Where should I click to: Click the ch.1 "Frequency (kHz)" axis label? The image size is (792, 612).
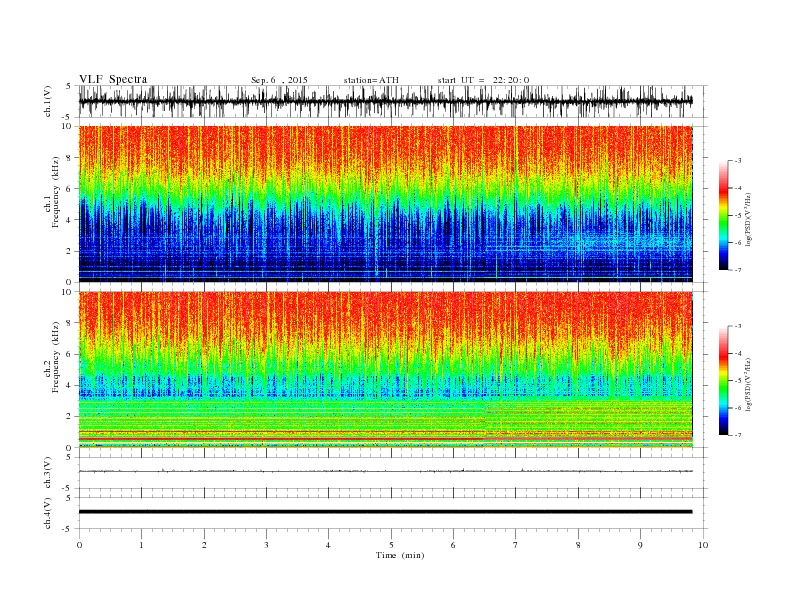point(56,192)
